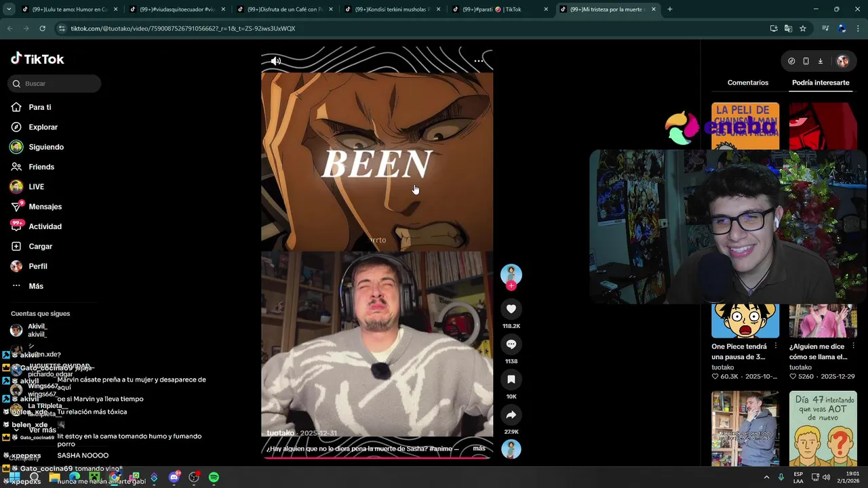Open the TikTok home logo

coord(37,59)
